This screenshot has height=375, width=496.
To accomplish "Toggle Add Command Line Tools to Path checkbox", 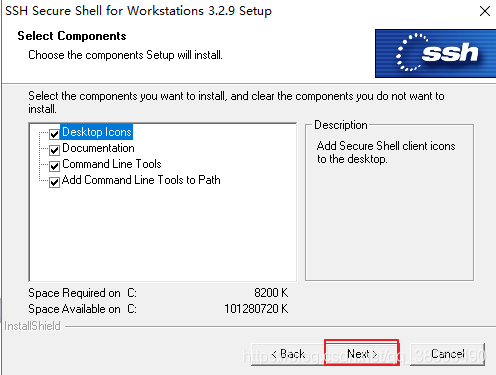I will (54, 182).
